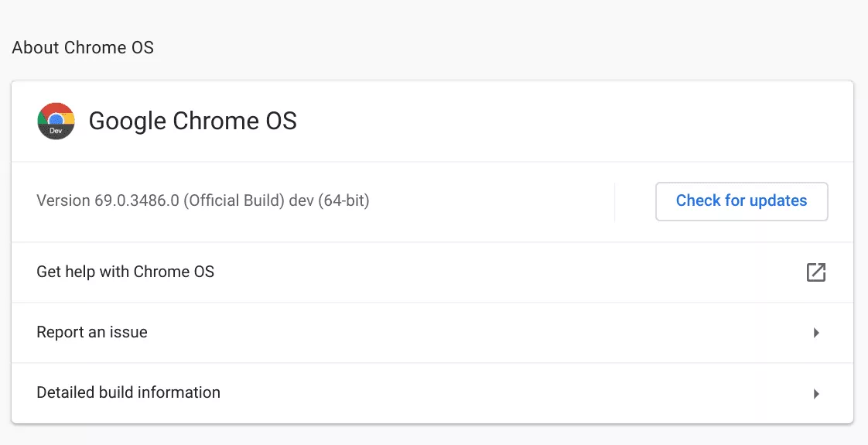This screenshot has height=445, width=868.
Task: Click the Official Build text in version
Action: point(234,201)
